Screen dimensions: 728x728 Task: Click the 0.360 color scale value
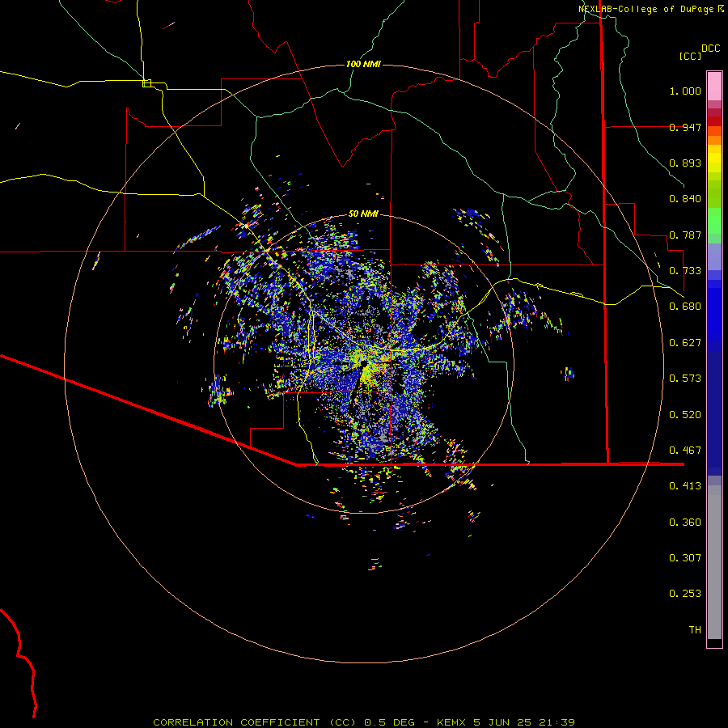(685, 523)
